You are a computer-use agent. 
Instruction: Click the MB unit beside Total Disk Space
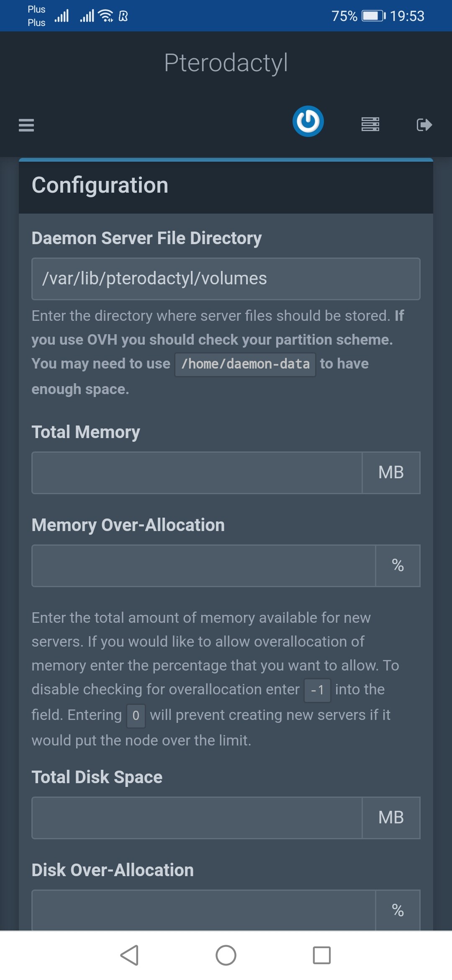(x=391, y=818)
